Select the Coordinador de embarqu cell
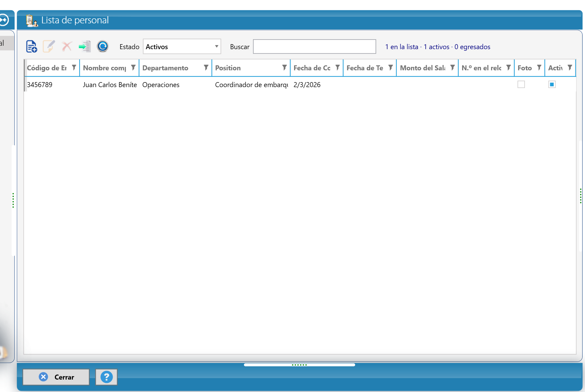585x392 pixels. pyautogui.click(x=252, y=85)
